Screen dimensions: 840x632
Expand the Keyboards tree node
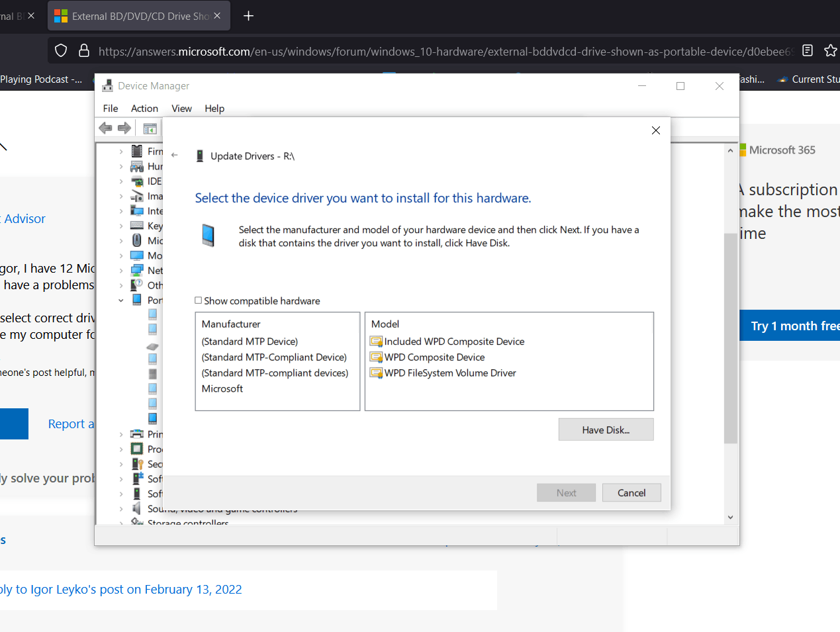tap(121, 226)
